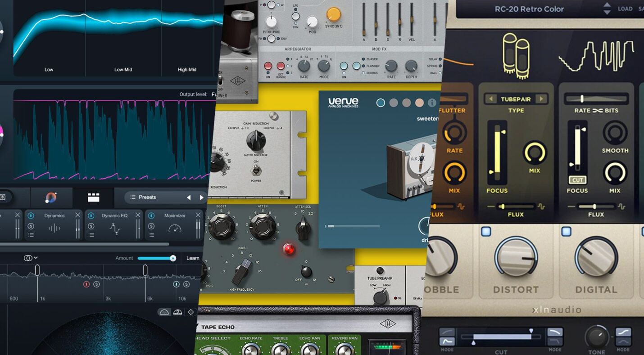The image size is (644, 355).
Task: Select the Dynamic EQ curve icon
Action: point(114,228)
